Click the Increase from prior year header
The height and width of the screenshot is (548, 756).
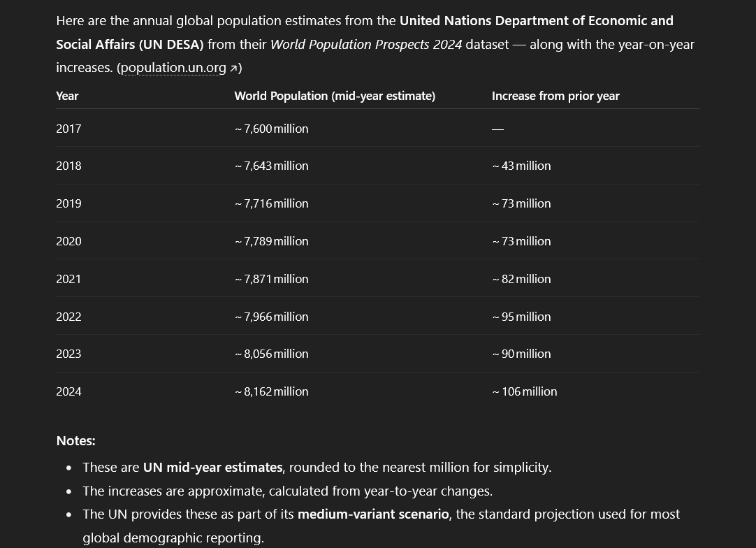tap(555, 96)
